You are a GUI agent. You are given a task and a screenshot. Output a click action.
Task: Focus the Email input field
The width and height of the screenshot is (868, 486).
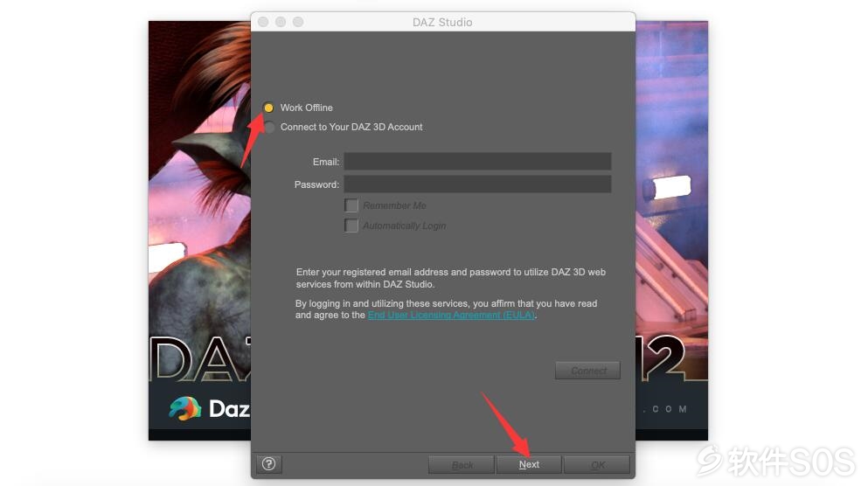[477, 162]
